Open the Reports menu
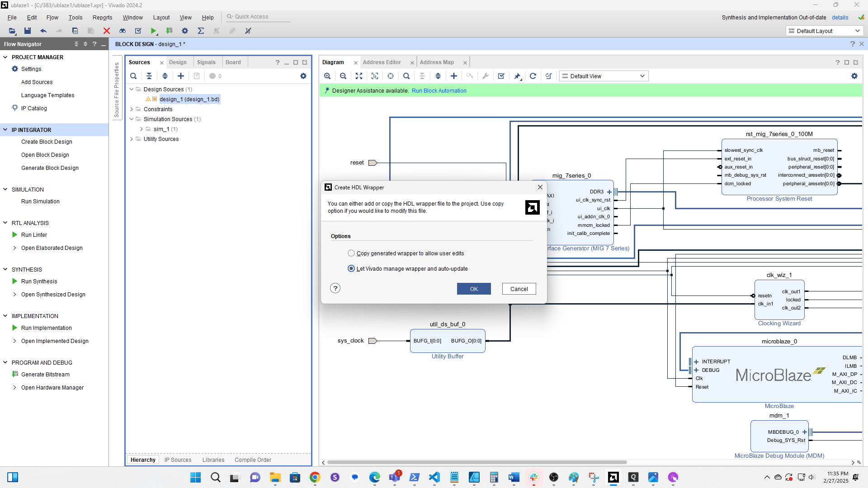 tap(102, 17)
